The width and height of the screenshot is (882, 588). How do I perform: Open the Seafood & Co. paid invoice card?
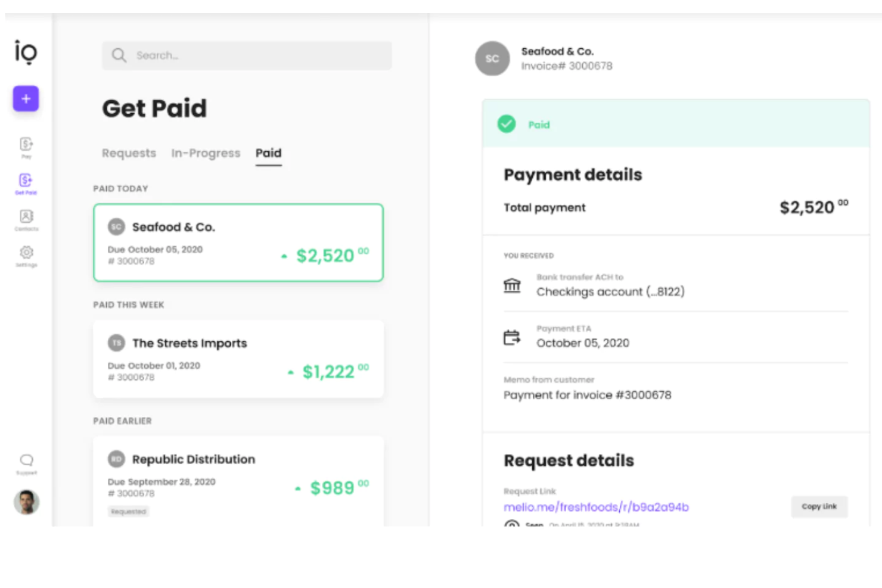238,242
